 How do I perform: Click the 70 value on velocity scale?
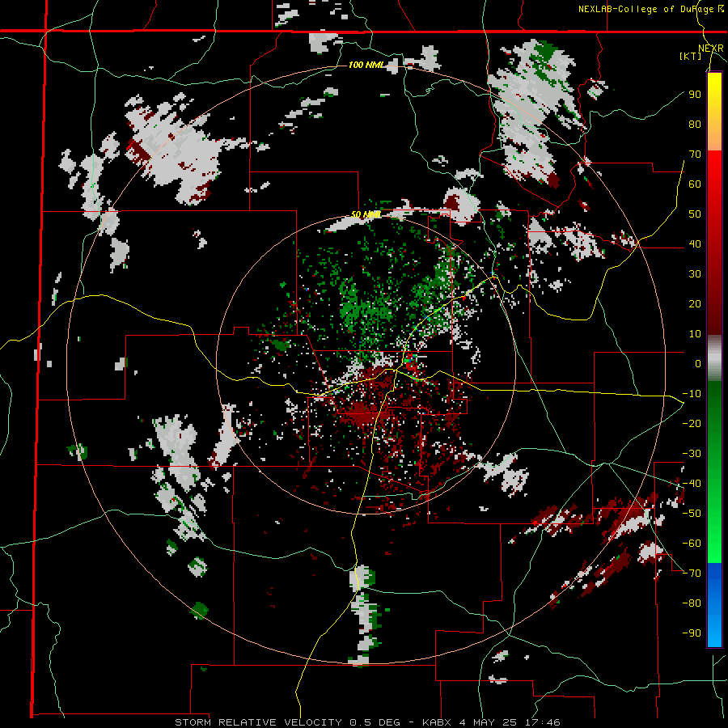pyautogui.click(x=695, y=154)
